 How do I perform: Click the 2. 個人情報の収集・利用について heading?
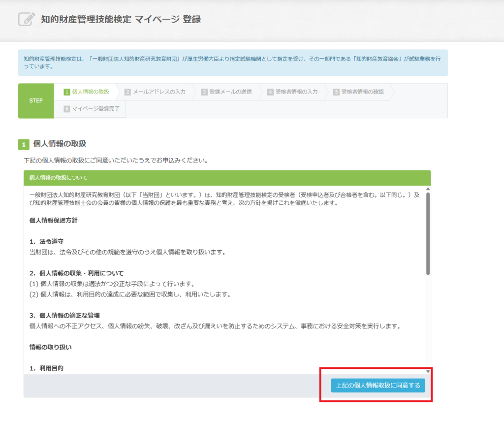click(x=76, y=273)
